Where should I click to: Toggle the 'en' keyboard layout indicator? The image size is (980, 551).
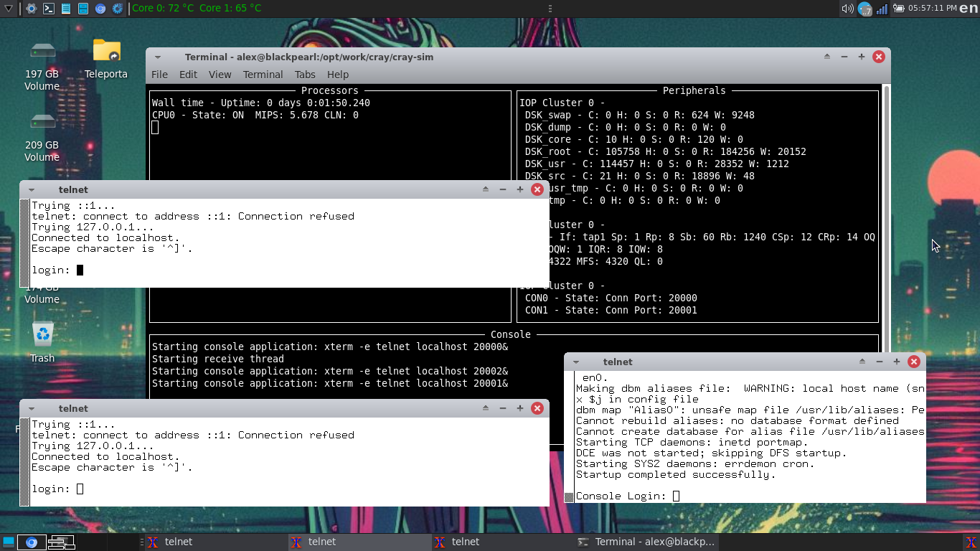point(968,9)
